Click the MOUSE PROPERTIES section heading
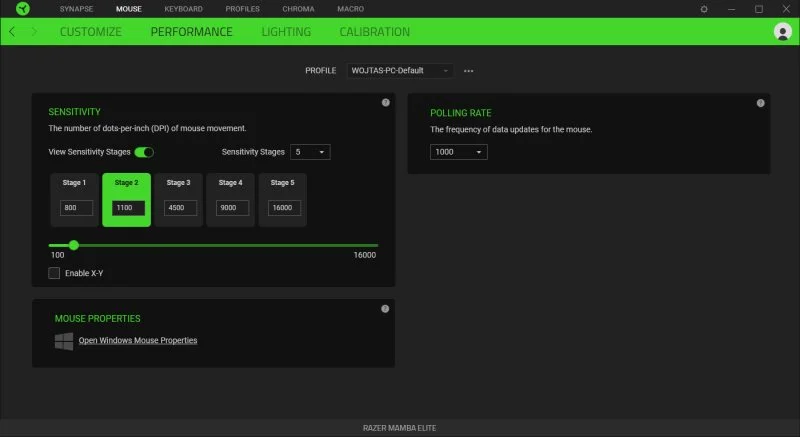The height and width of the screenshot is (437, 800). click(x=97, y=319)
